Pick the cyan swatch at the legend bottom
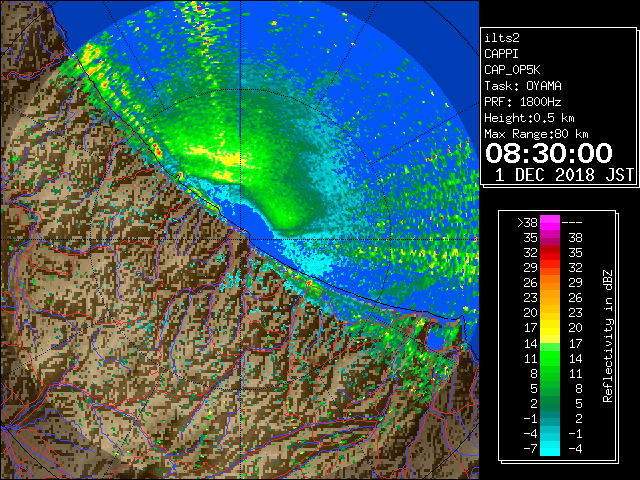This screenshot has width=640, height=480. point(550,448)
